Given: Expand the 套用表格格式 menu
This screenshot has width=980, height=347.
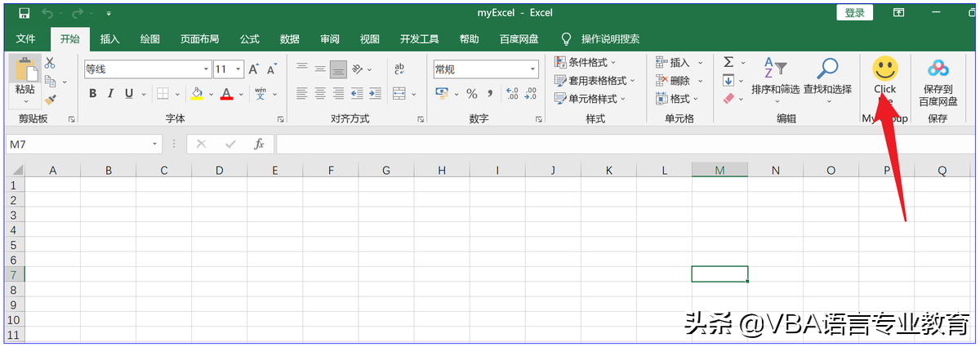Looking at the screenshot, I should (595, 81).
